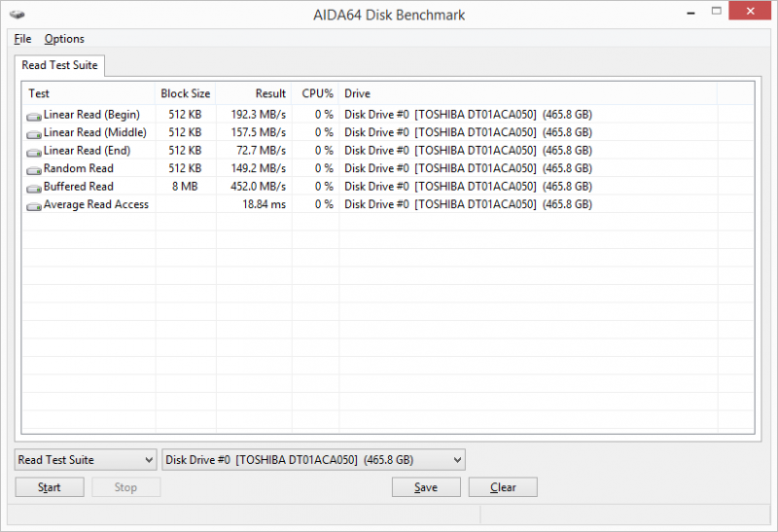Click the disk icon beside Linear Read (Begin)
This screenshot has height=532, width=778.
pyautogui.click(x=34, y=116)
